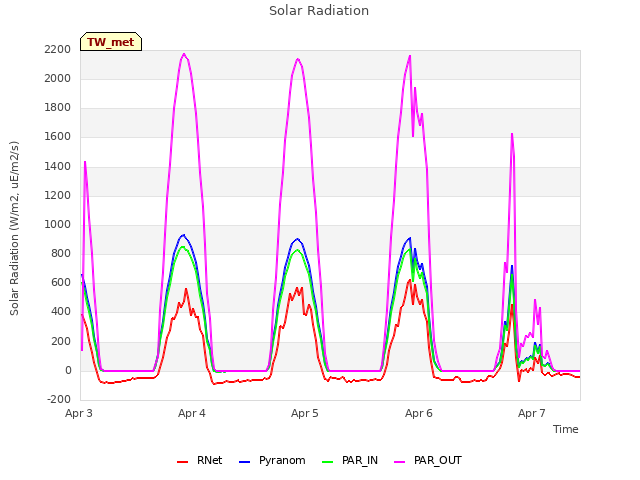Click the 400 y-axis tick label
Image resolution: width=640 pixels, height=480 pixels.
61,311
